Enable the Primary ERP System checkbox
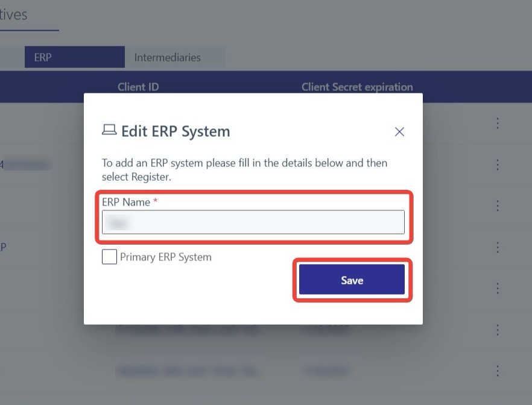Viewport: 532px width, 405px height. tap(109, 257)
